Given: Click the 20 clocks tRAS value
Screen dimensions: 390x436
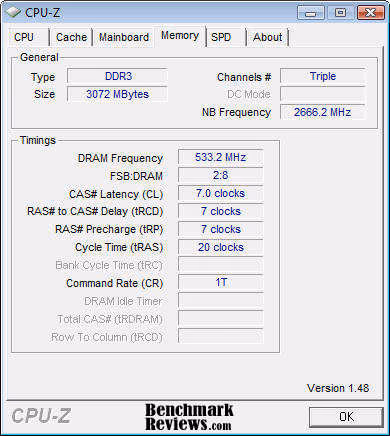Looking at the screenshot, I should pos(221,247).
